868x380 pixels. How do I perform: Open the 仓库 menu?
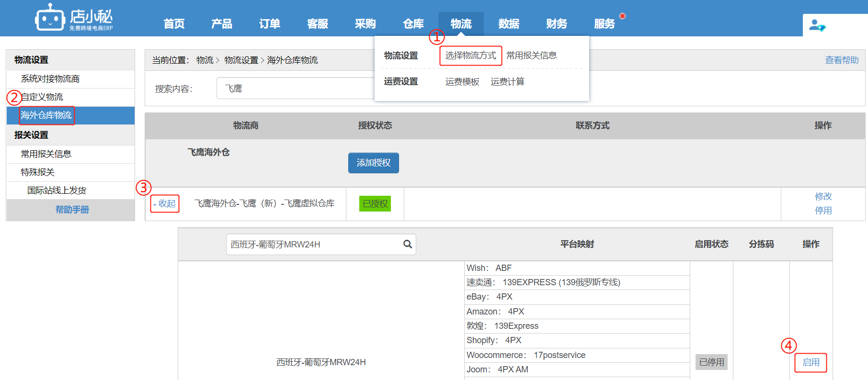click(x=413, y=24)
